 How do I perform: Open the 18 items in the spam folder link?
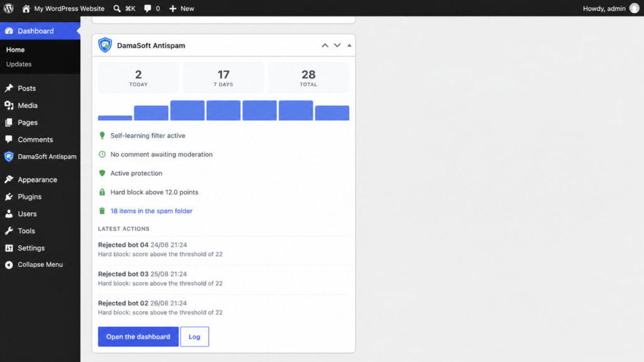152,211
